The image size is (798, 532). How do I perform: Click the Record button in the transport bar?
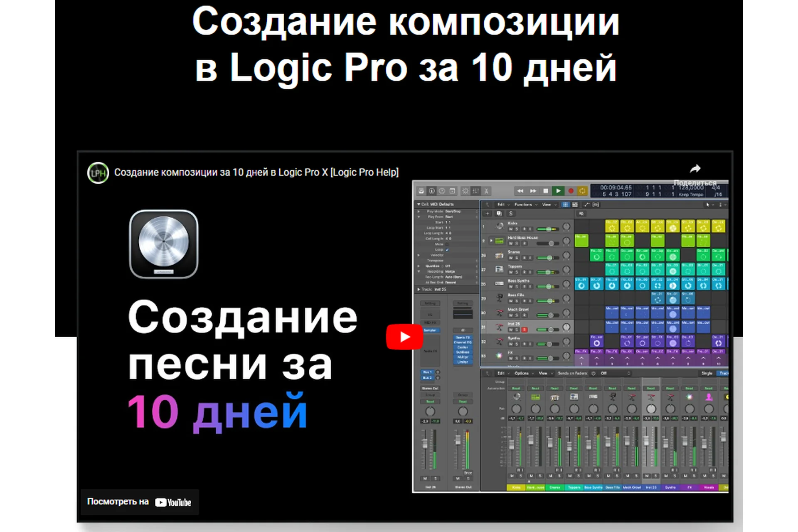571,191
